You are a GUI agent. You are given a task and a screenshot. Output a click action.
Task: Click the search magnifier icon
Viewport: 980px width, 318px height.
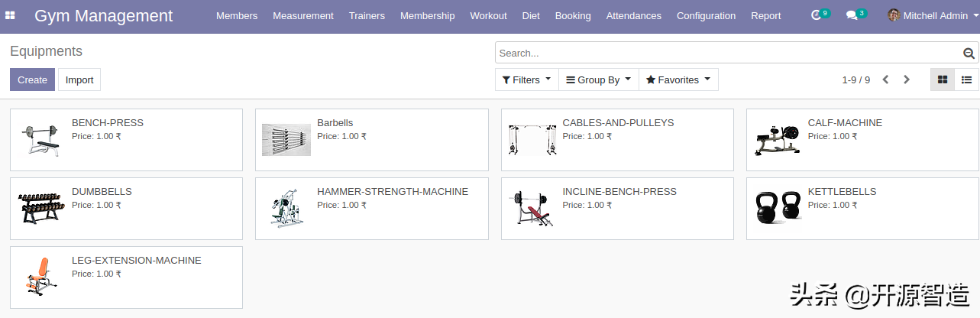[969, 53]
